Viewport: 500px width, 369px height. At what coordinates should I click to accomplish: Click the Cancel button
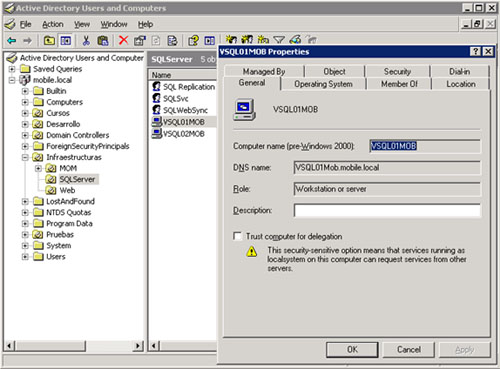coord(409,349)
